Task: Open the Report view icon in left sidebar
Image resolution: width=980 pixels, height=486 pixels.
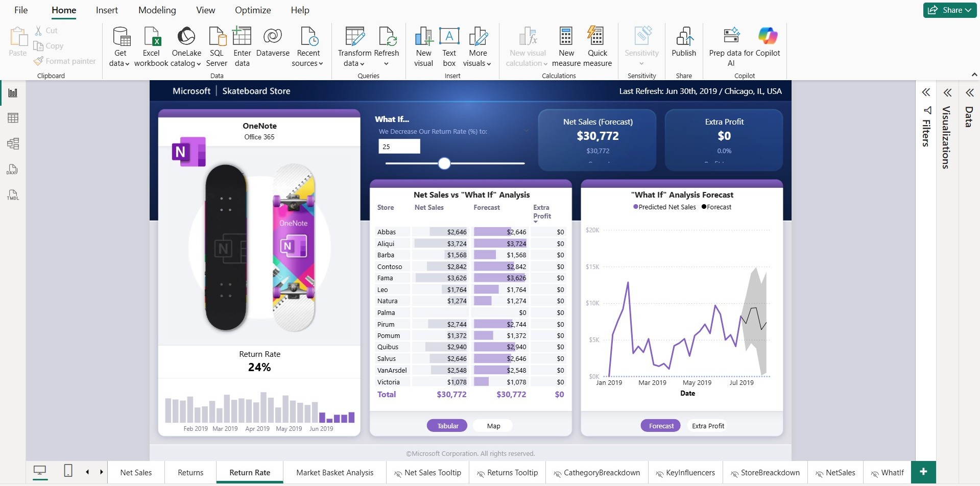Action: [x=13, y=93]
